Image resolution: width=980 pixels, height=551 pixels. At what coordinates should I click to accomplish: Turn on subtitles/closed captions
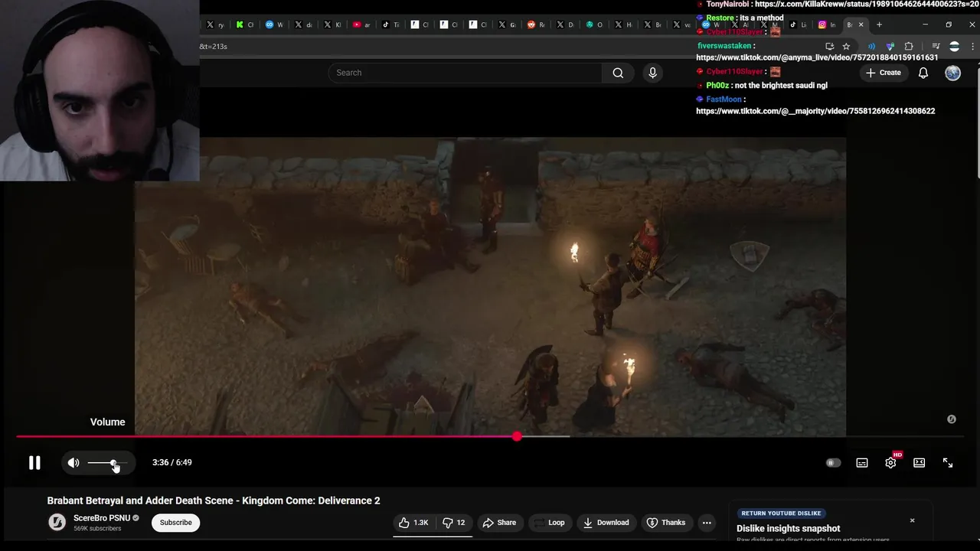862,463
